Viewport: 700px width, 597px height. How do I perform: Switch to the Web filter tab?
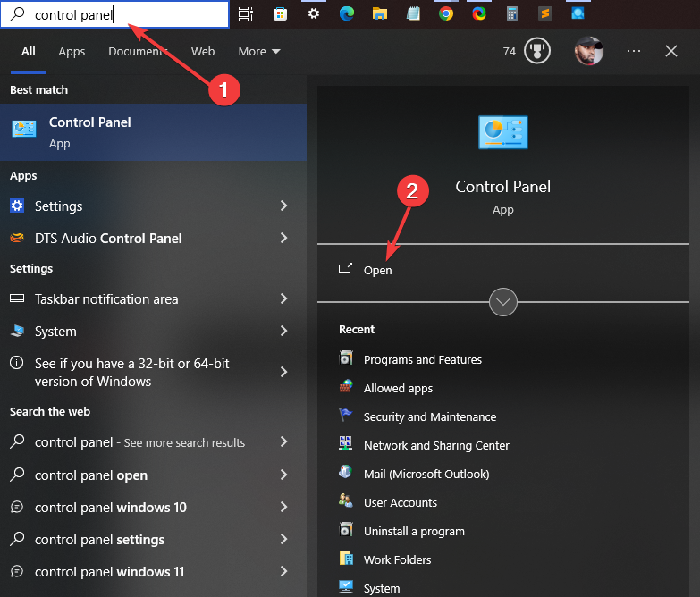coord(203,51)
